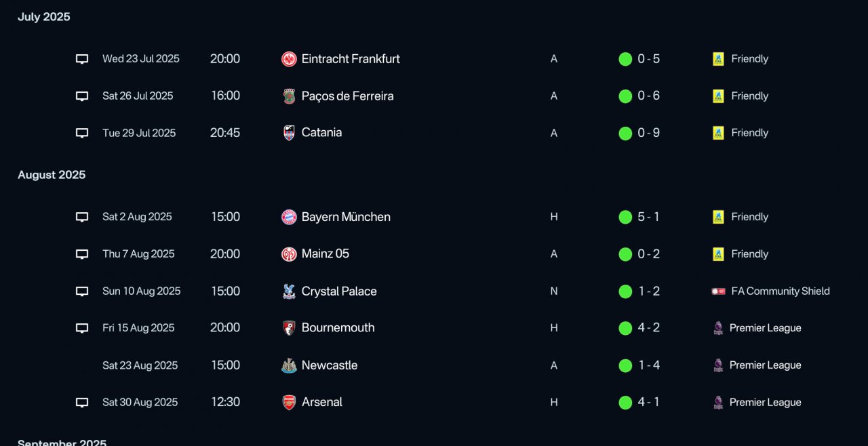Click the FA Community Shield competition icon
Viewport: 868px width, 446px height.
[x=718, y=291]
